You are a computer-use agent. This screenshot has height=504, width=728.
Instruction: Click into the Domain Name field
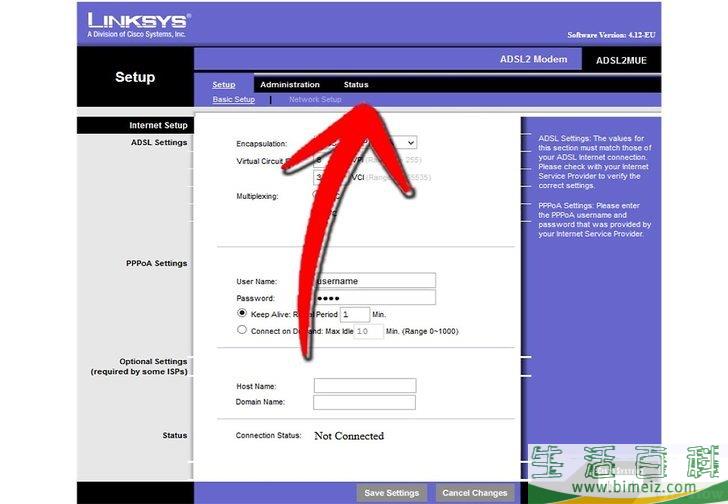tap(364, 402)
